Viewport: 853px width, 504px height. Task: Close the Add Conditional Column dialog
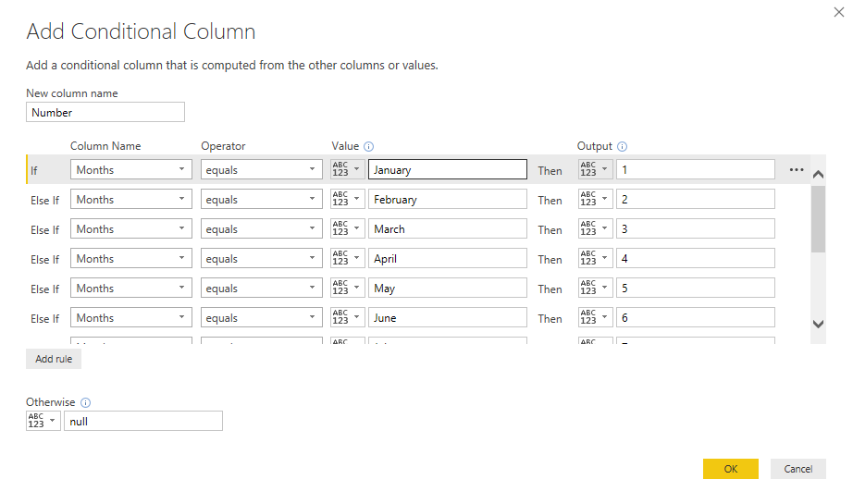(x=839, y=12)
